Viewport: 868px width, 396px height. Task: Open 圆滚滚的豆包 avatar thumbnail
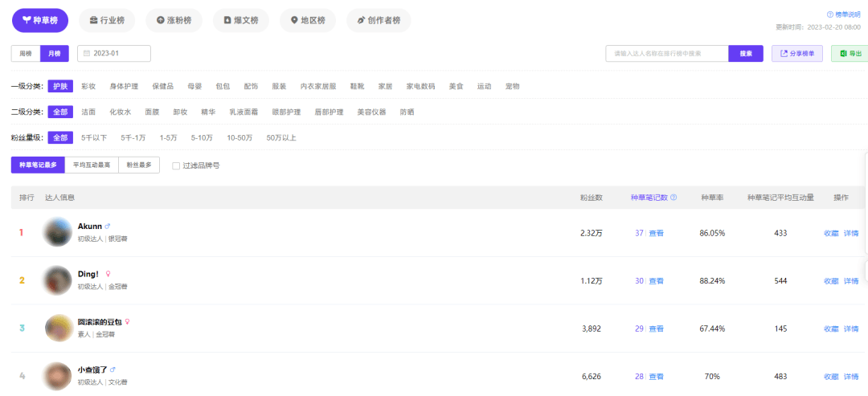point(59,328)
